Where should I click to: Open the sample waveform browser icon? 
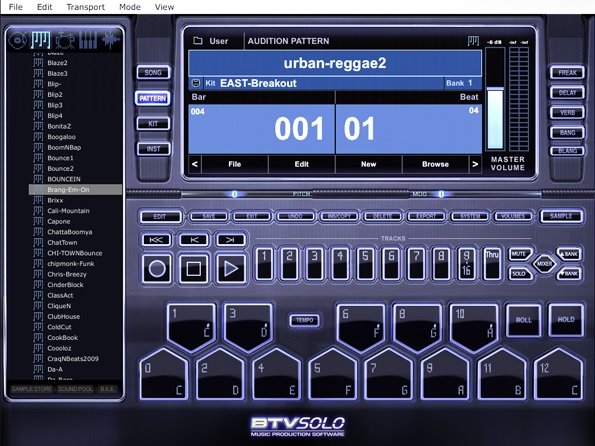pyautogui.click(x=110, y=40)
